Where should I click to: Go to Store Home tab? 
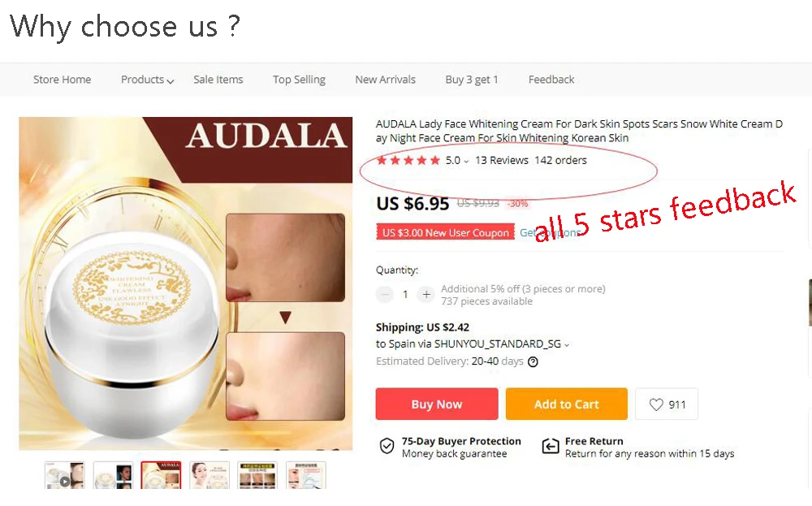click(x=63, y=80)
